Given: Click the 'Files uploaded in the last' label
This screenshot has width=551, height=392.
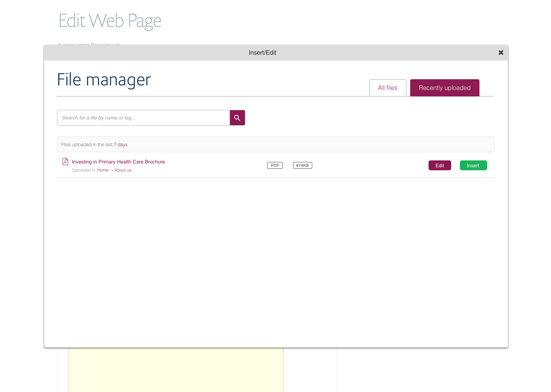Looking at the screenshot, I should [87, 145].
